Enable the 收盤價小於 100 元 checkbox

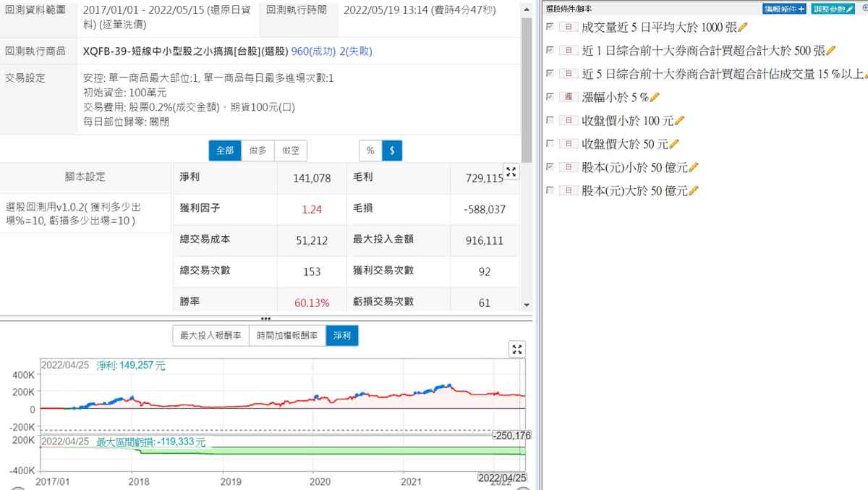(551, 120)
